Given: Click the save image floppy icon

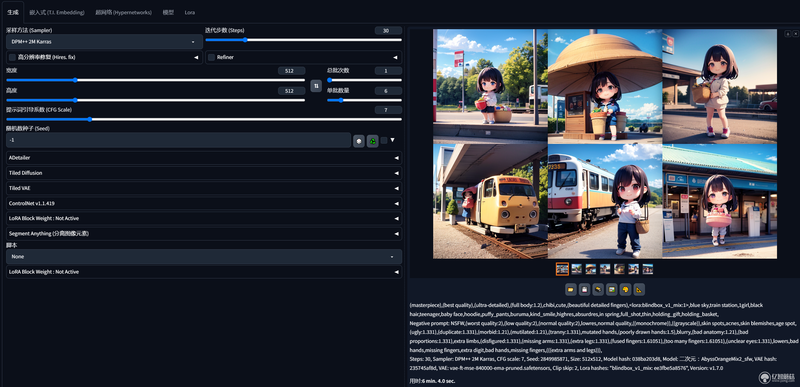Looking at the screenshot, I should pos(585,290).
